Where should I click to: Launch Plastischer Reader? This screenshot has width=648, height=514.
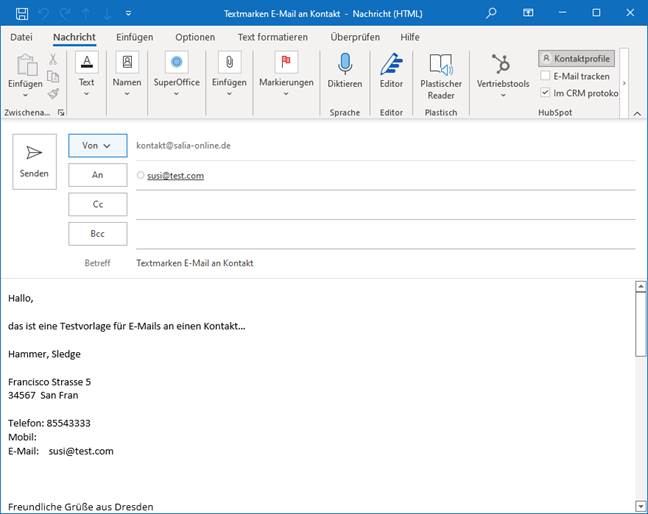[x=440, y=66]
